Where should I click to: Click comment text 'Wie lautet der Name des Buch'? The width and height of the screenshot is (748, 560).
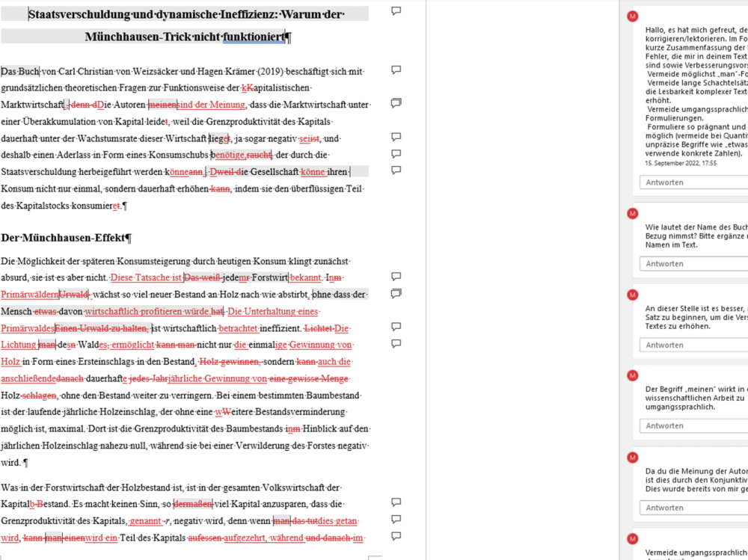coord(696,227)
